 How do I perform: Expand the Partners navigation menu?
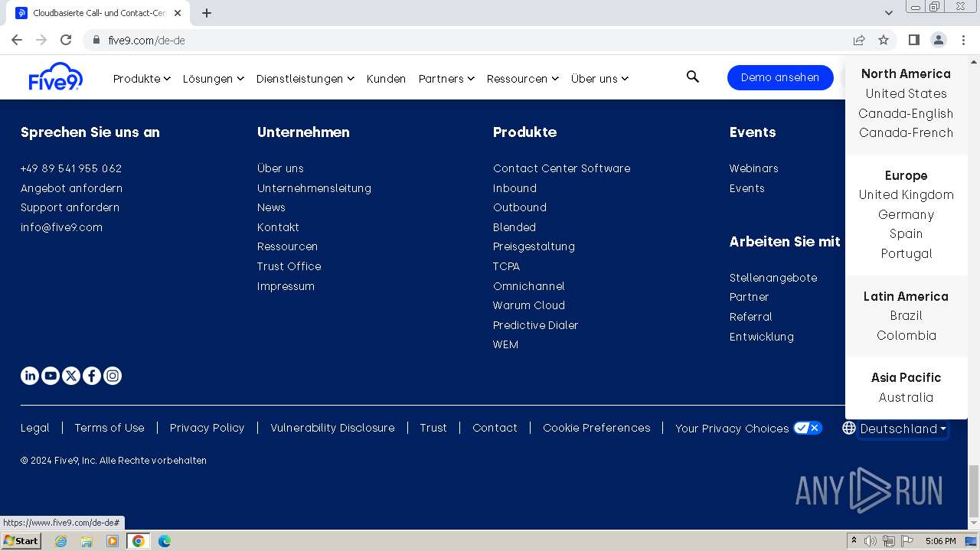click(446, 79)
